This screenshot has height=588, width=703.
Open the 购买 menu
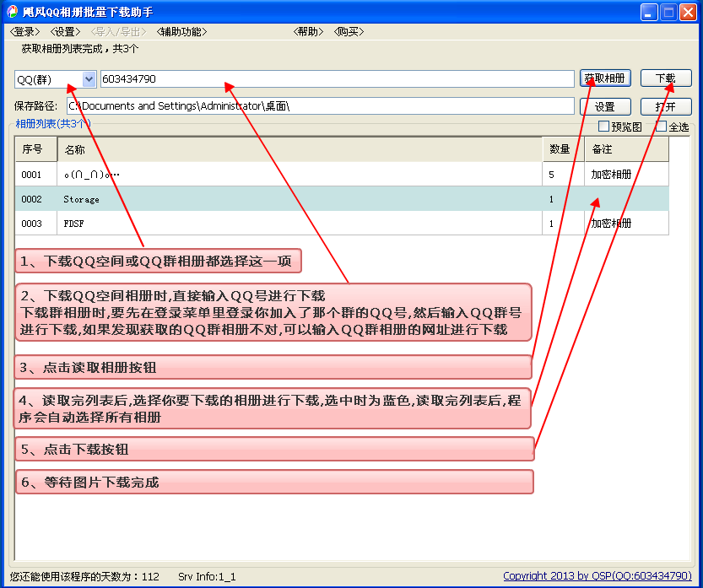pyautogui.click(x=349, y=32)
